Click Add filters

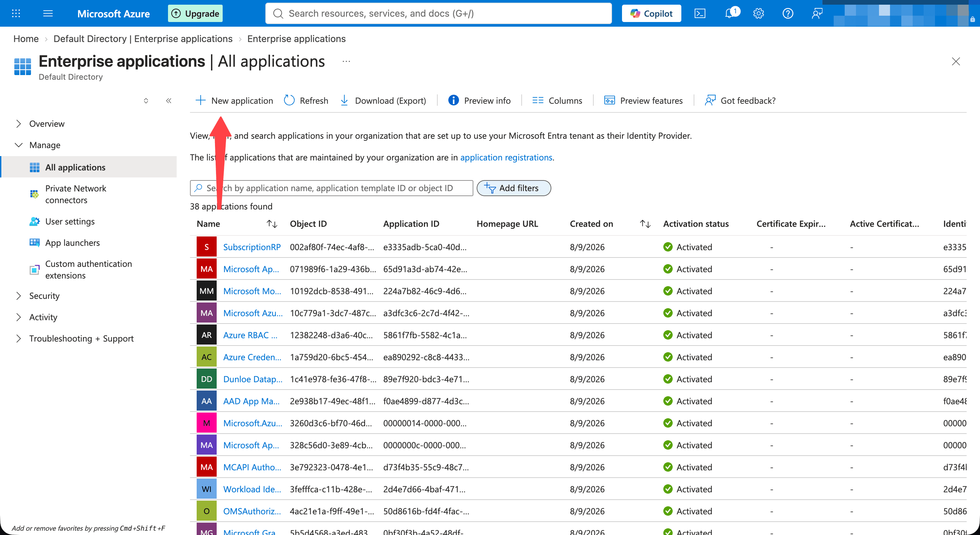(x=514, y=188)
